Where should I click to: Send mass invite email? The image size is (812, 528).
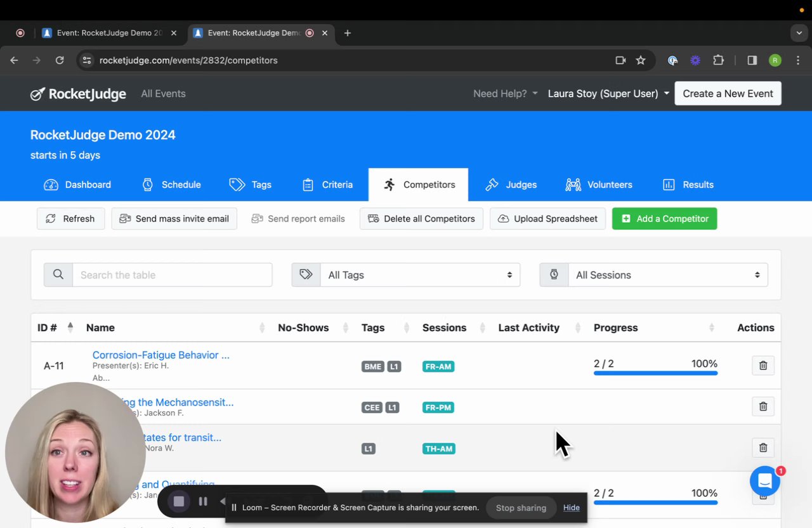tap(174, 219)
